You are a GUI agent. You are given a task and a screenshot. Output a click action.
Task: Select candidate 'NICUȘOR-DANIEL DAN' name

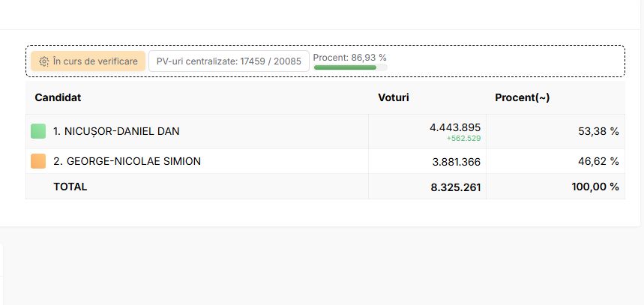pyautogui.click(x=116, y=131)
